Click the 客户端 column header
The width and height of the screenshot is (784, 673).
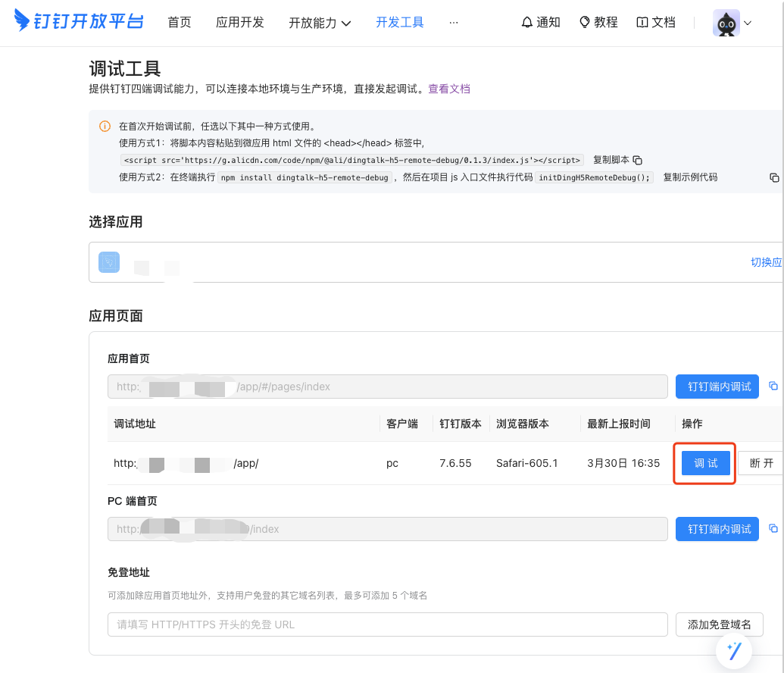(402, 424)
